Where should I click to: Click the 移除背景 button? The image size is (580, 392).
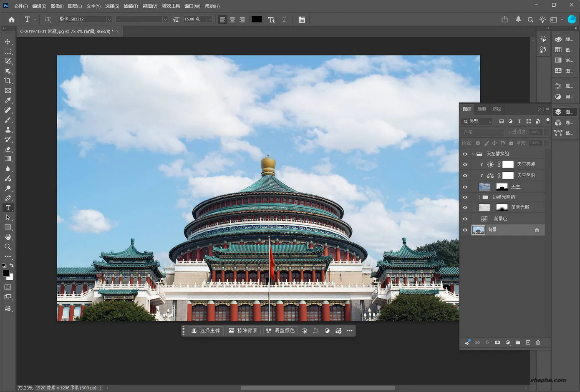coord(243,331)
